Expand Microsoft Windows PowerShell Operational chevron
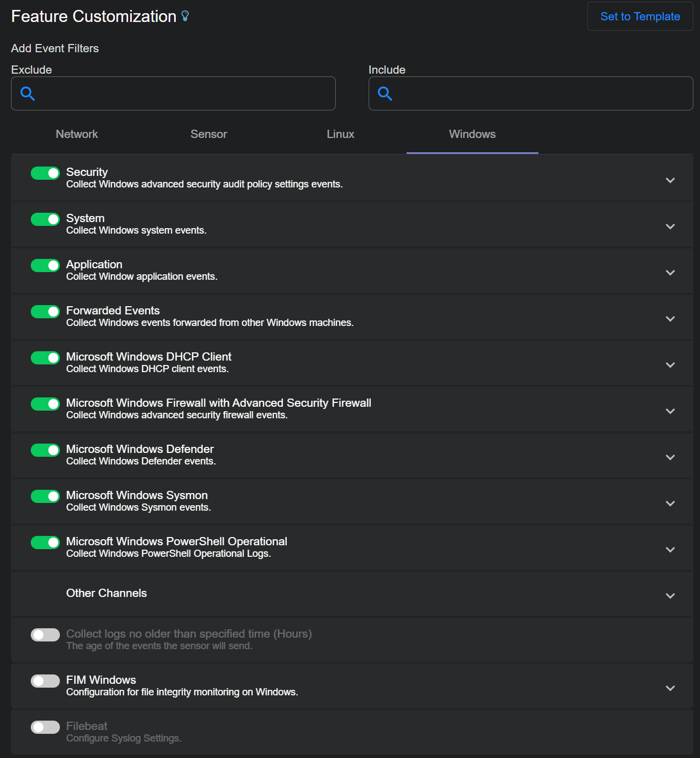The image size is (700, 758). [x=670, y=550]
